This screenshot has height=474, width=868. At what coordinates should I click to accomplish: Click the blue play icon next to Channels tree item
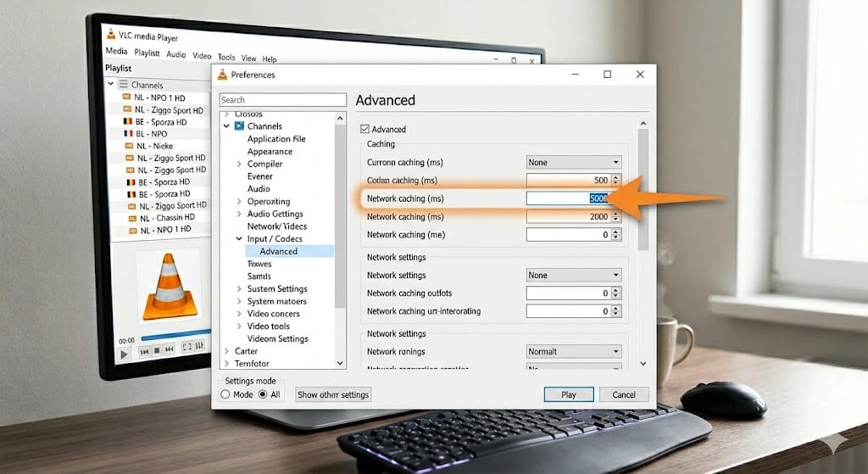tap(239, 126)
